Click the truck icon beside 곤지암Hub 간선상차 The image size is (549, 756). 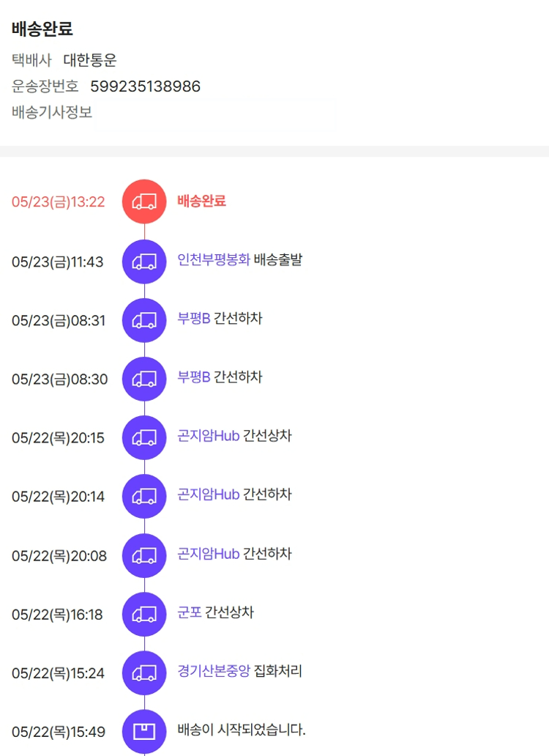pyautogui.click(x=144, y=437)
